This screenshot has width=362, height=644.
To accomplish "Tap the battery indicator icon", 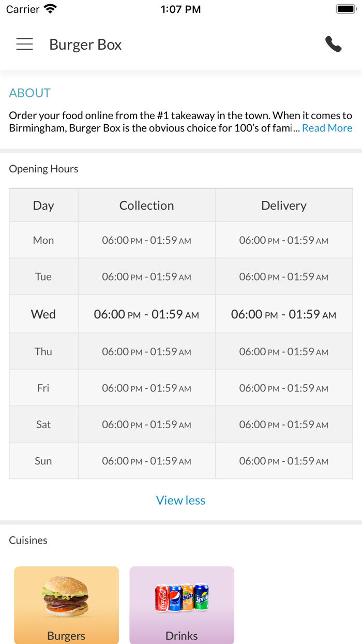I will 346,9.
